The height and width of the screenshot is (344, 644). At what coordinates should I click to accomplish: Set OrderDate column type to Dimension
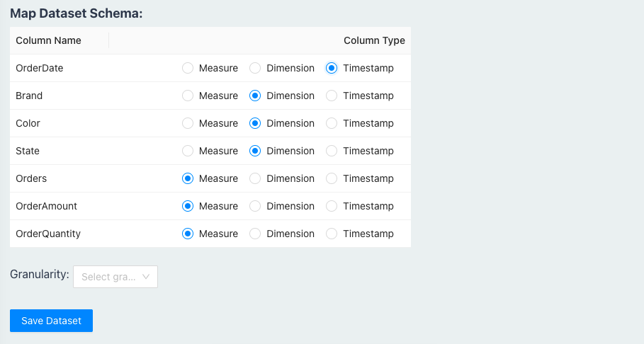256,69
